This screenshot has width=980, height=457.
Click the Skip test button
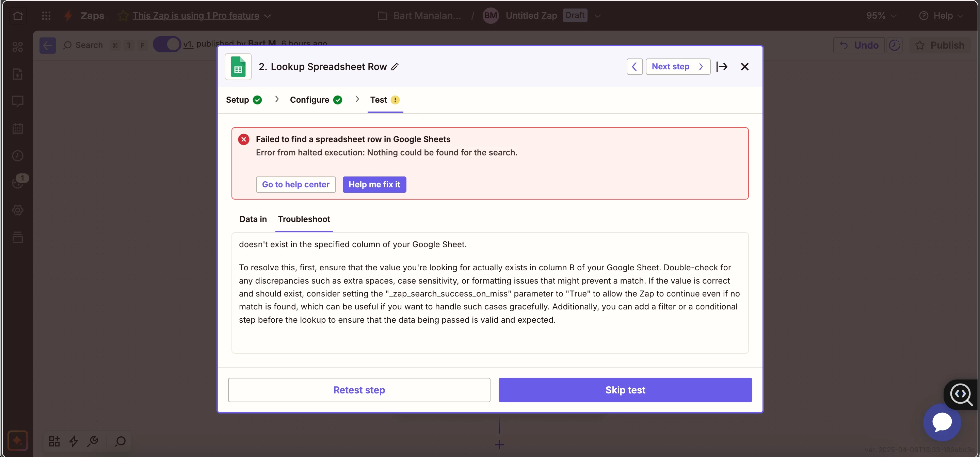(625, 390)
